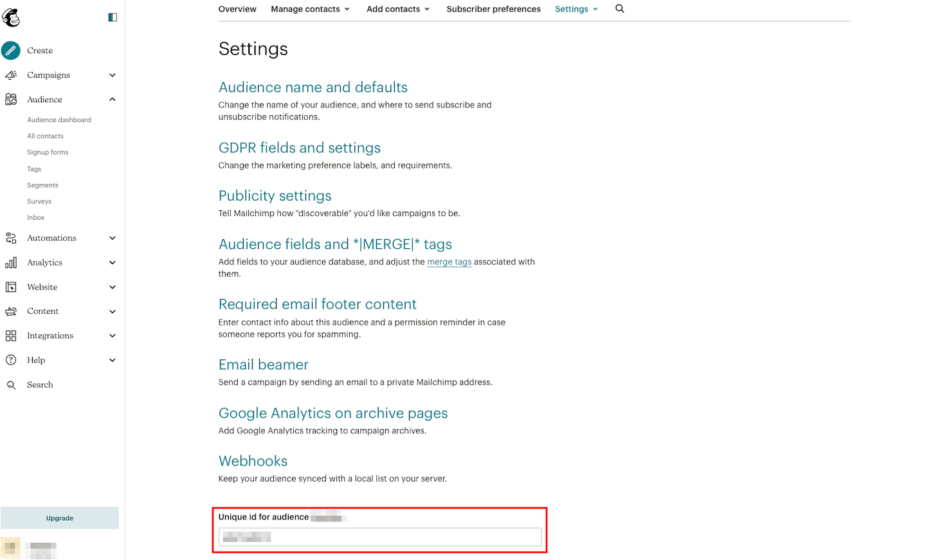
Task: Click the merge tags hyperlink
Action: [x=449, y=262]
